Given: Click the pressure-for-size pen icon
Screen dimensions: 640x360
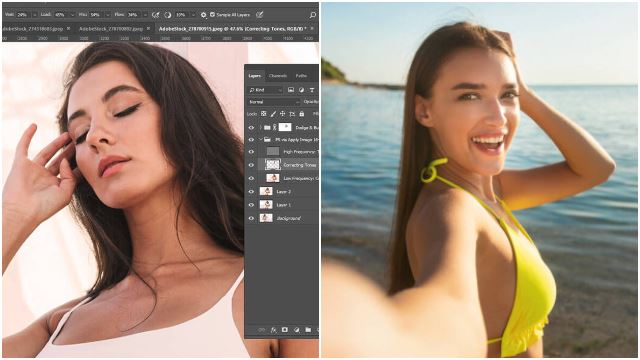Looking at the screenshot, I should point(259,15).
